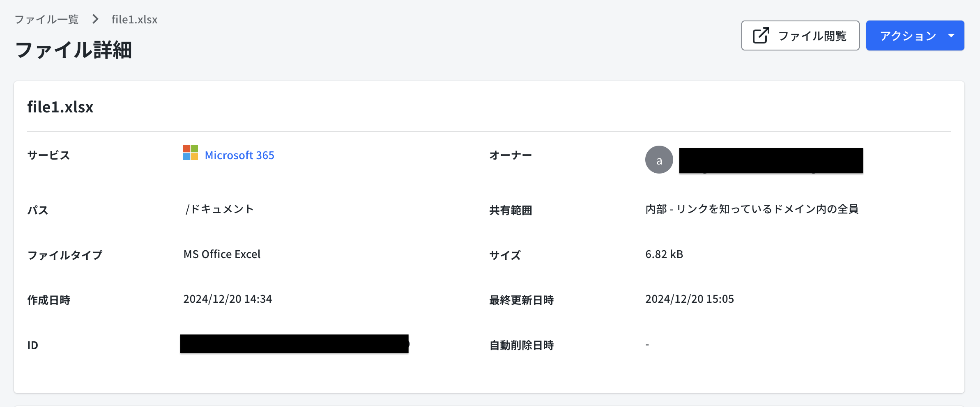Screen dimensions: 980x407
Task: Click the file1.xlsx card title
Action: (x=60, y=107)
